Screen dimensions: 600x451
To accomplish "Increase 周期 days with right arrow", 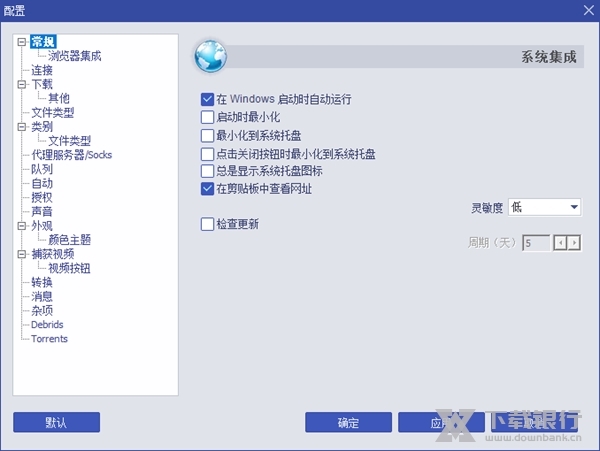I will click(574, 243).
